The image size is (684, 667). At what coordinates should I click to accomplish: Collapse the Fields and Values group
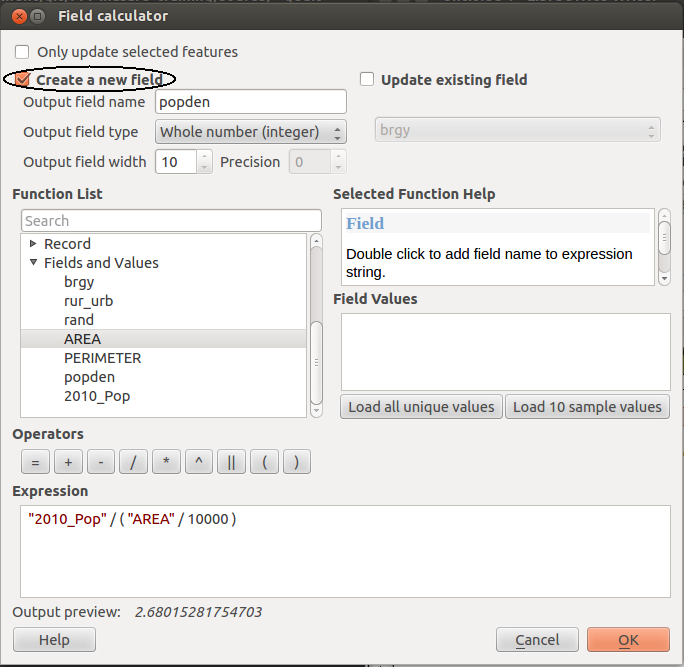[x=33, y=262]
